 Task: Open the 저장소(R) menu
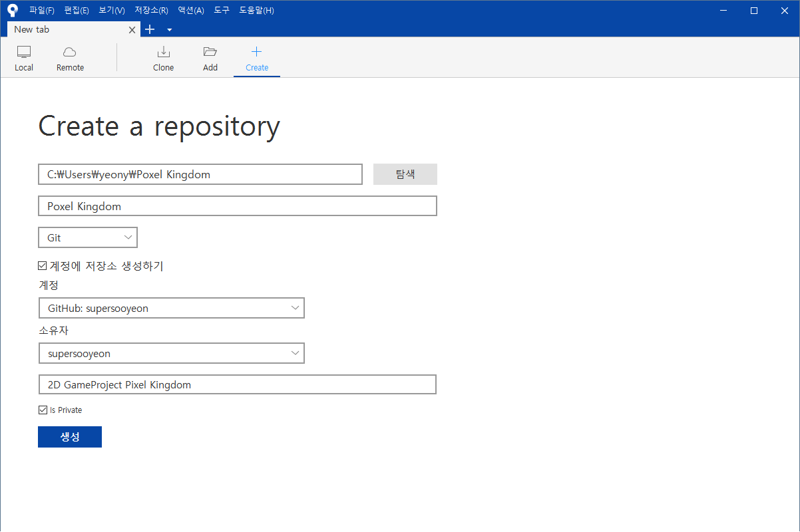(151, 10)
